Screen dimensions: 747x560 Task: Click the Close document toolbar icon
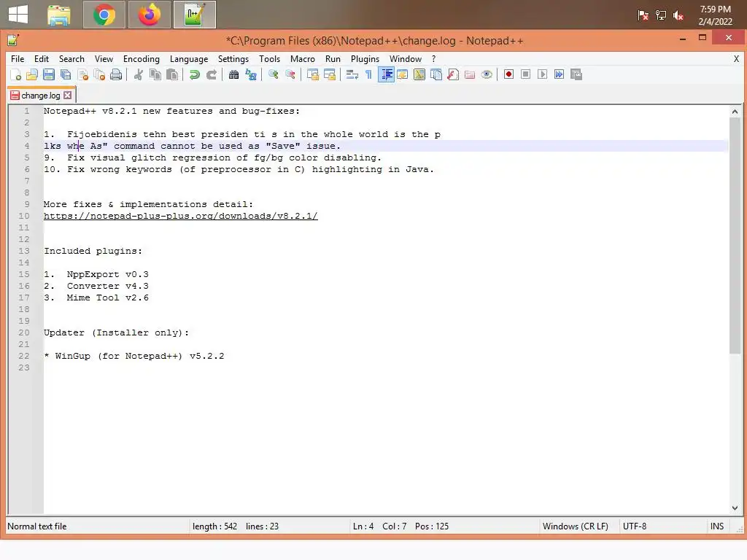[x=83, y=75]
